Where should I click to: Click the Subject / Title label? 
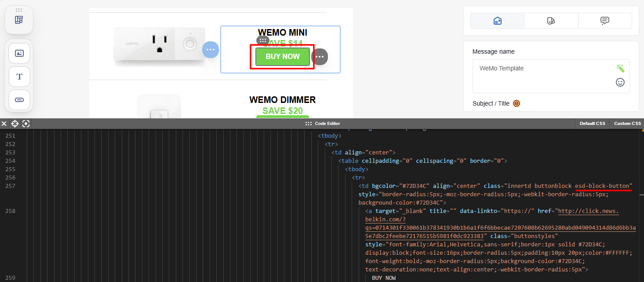click(491, 103)
